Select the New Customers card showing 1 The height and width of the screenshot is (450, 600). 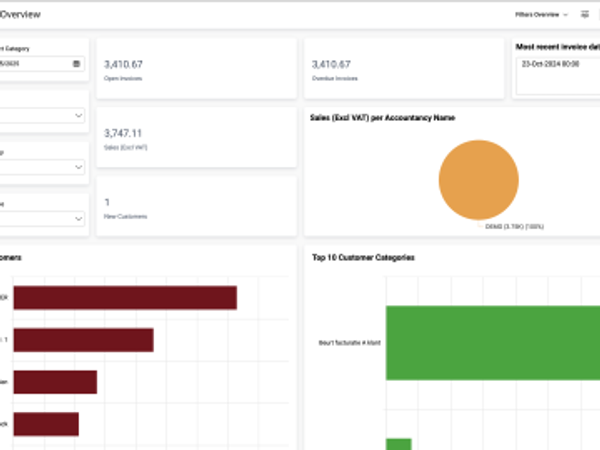(197, 206)
